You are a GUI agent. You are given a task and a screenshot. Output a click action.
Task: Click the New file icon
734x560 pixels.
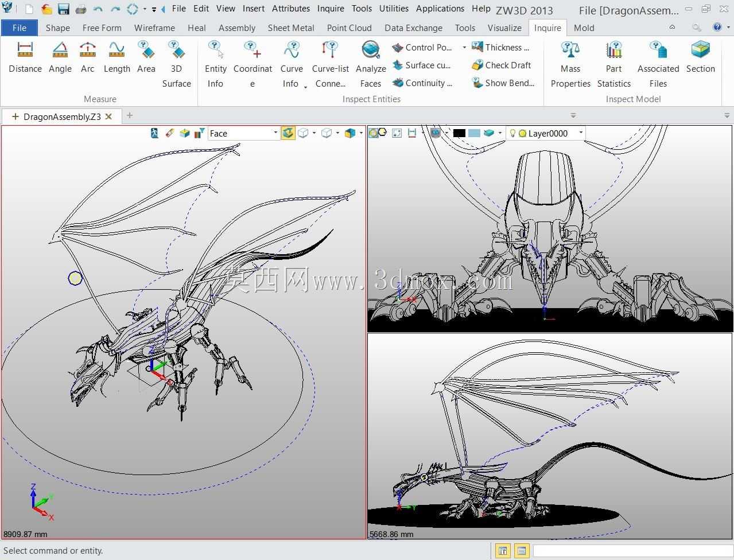[x=29, y=9]
